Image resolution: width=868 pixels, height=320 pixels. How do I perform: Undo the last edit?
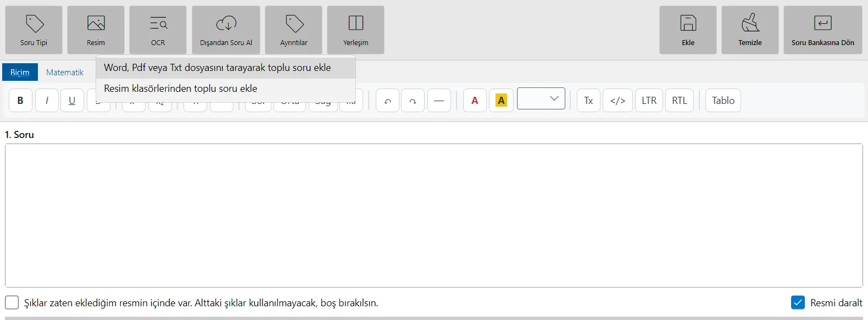[x=387, y=101]
